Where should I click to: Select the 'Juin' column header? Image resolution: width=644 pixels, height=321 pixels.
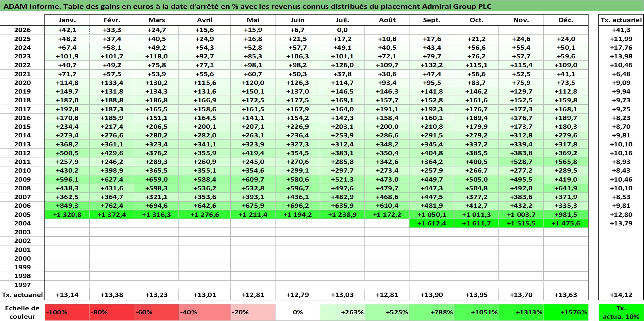(x=298, y=20)
